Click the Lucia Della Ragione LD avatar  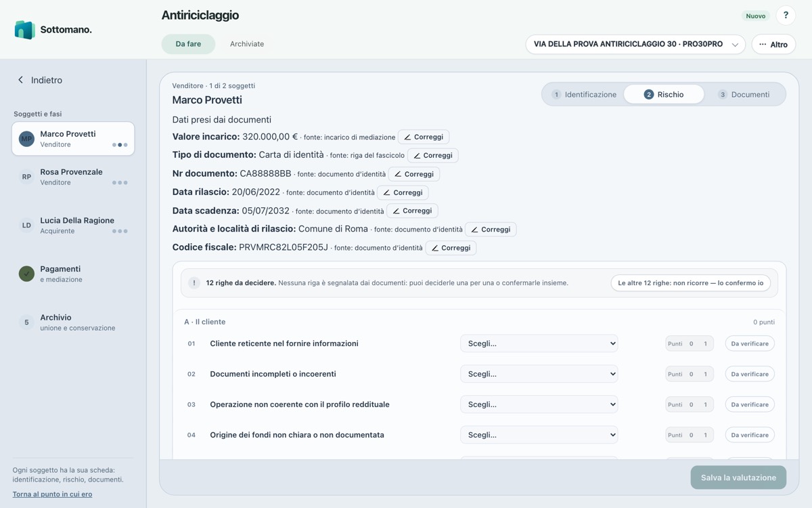tap(26, 226)
